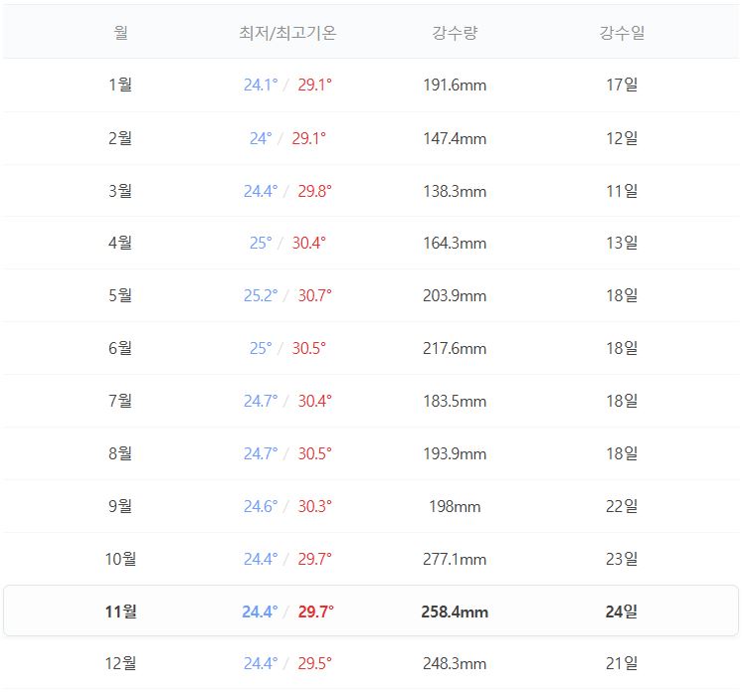Viewport: 747px width, 700px height.
Task: Click the 30.5° high temperature in August
Action: coord(315,453)
